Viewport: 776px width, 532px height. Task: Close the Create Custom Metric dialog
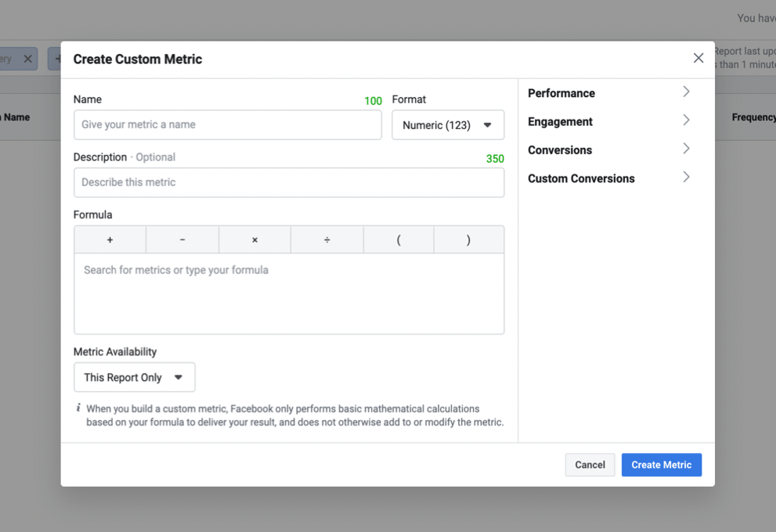tap(698, 59)
